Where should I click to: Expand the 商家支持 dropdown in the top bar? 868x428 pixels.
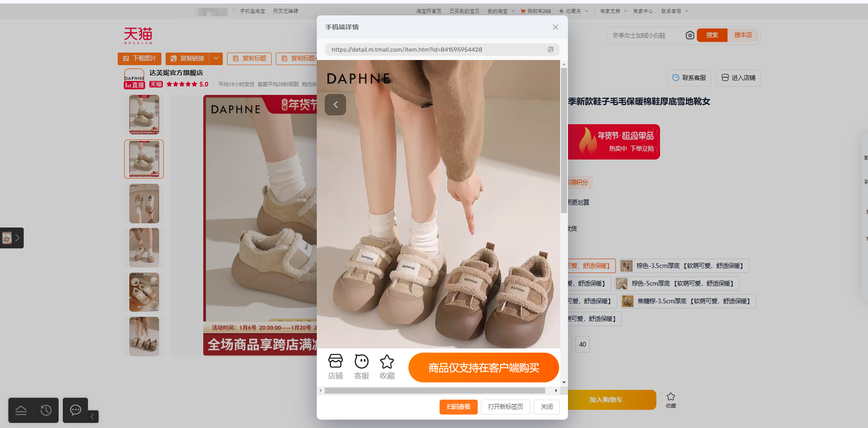(x=614, y=11)
